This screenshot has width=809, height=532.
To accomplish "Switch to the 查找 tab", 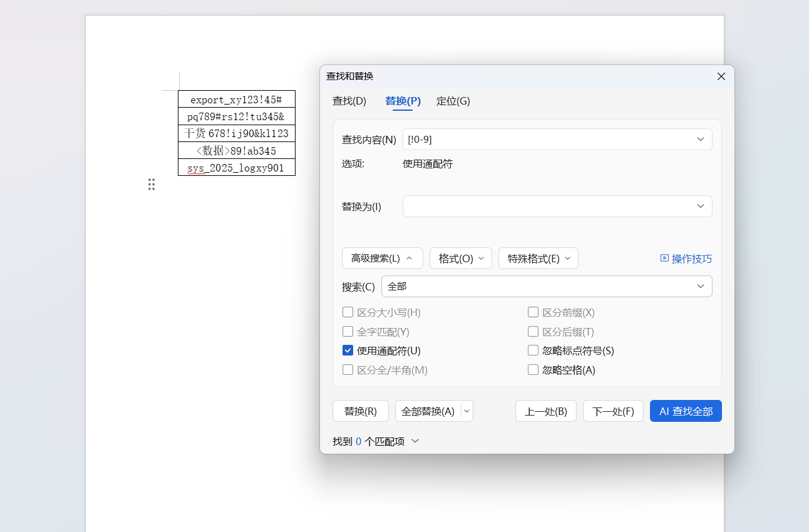I will pyautogui.click(x=349, y=101).
